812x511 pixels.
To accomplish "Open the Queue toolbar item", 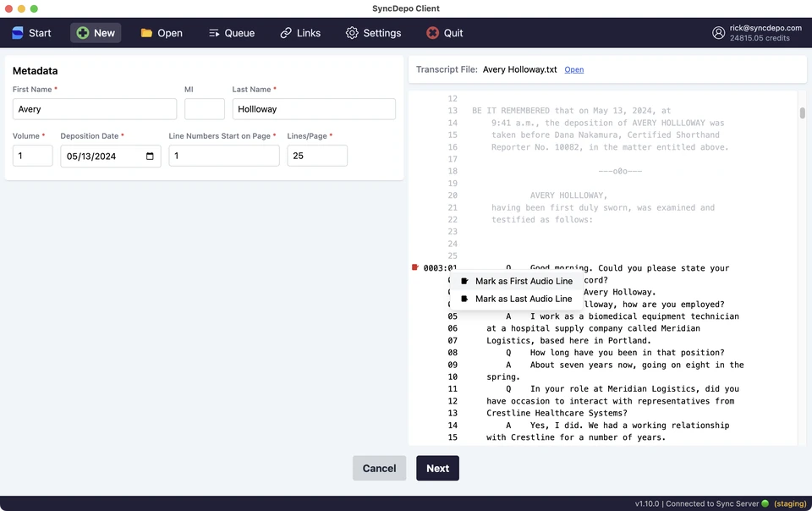I will (x=232, y=33).
